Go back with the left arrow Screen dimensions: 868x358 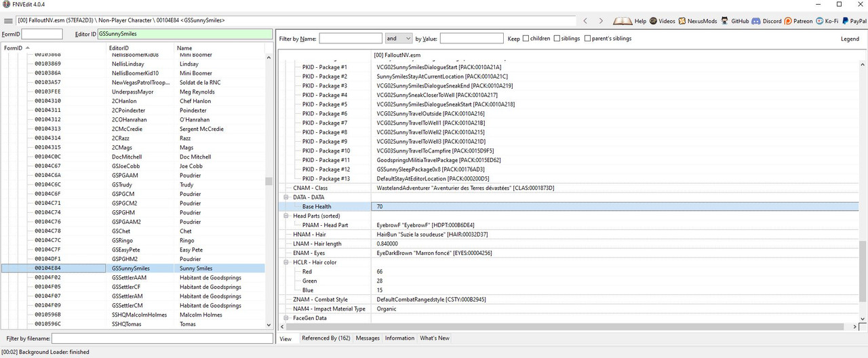click(585, 21)
